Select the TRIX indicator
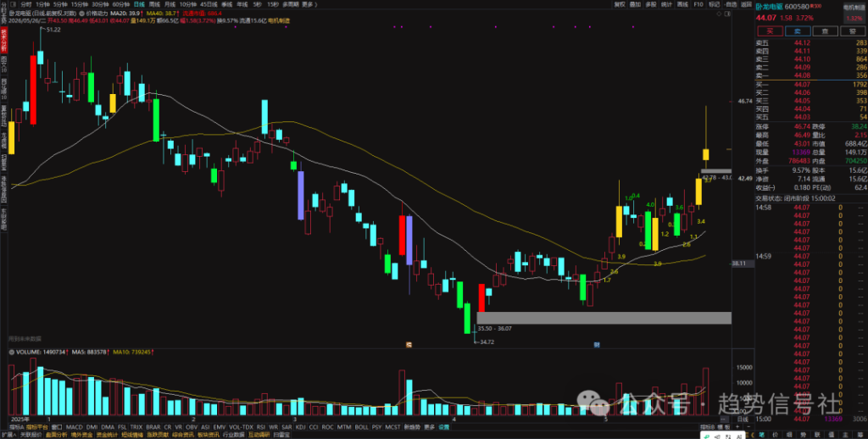The image size is (868, 439). [136, 427]
